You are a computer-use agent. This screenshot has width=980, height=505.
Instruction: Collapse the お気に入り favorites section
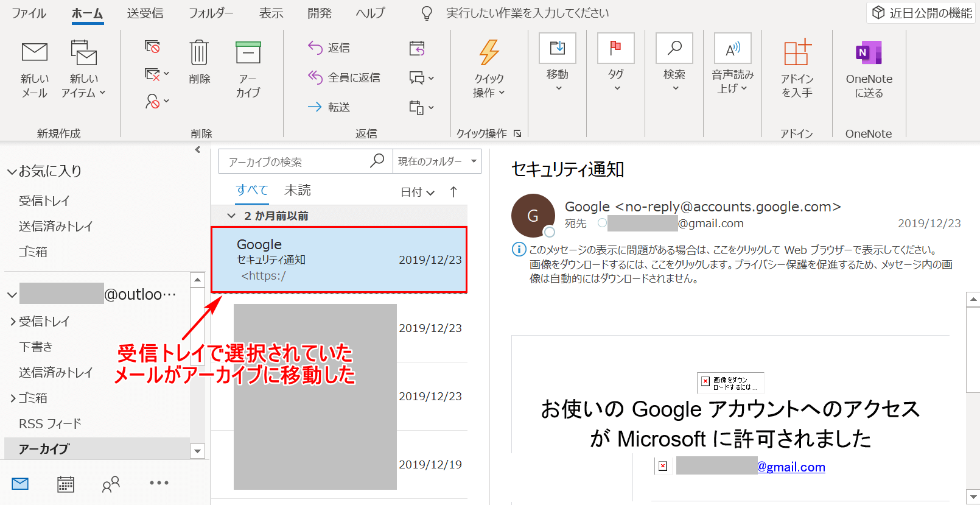(x=12, y=172)
